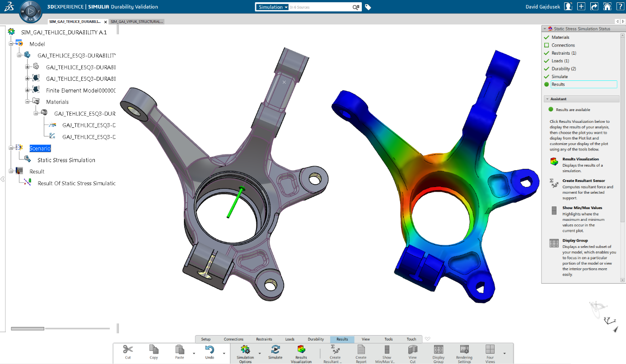The width and height of the screenshot is (626, 364).
Task: Click the Cut scissors tool
Action: (128, 352)
